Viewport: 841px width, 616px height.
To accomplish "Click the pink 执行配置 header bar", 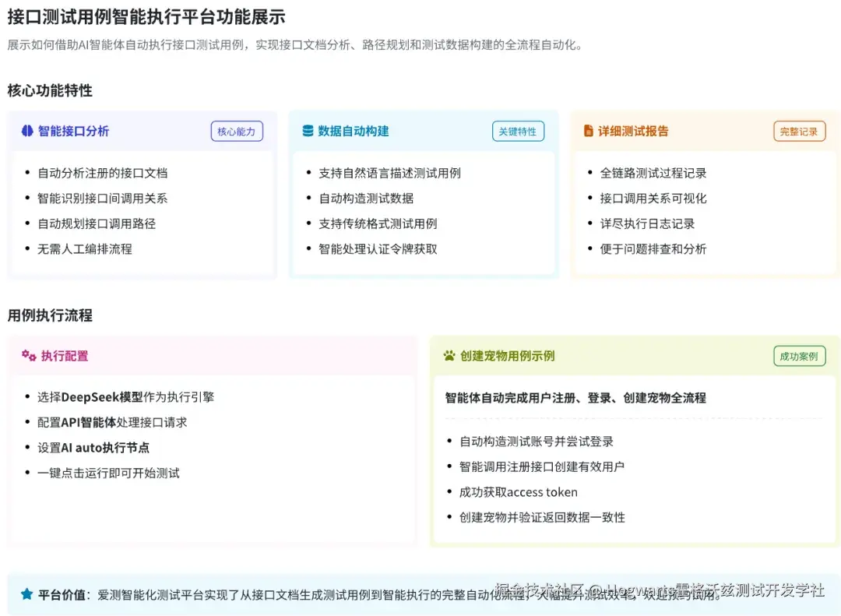I will [210, 354].
